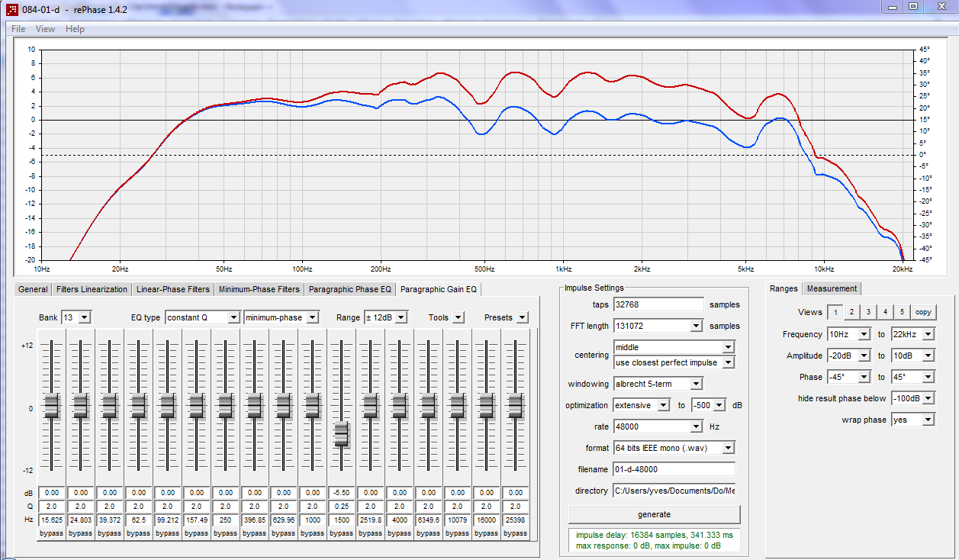
Task: Click the 15.625 Hz band gain slider handle
Action: coord(51,405)
